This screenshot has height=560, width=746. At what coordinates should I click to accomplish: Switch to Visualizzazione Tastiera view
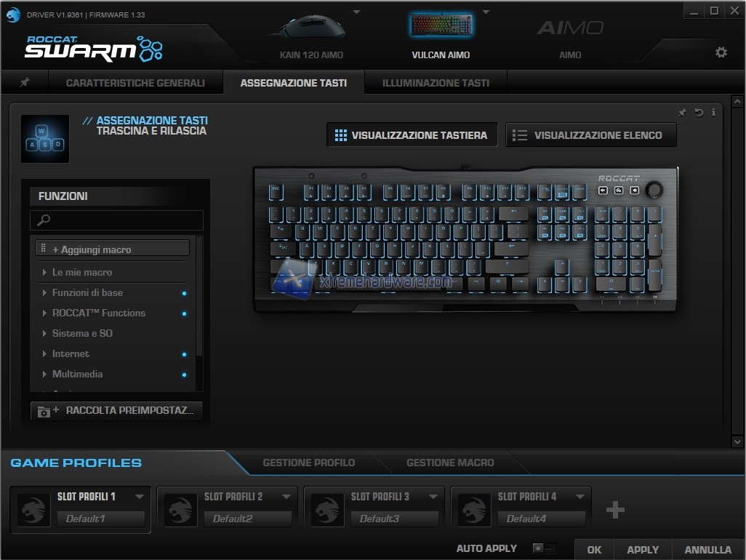click(x=412, y=135)
